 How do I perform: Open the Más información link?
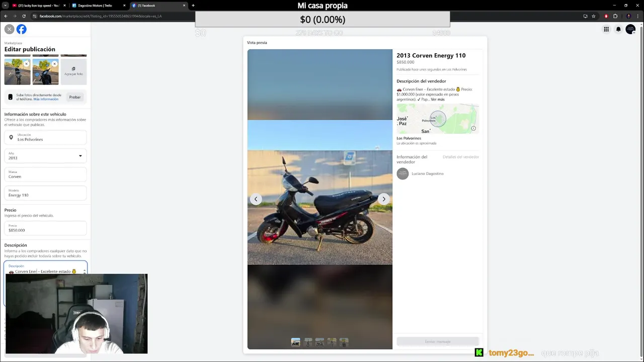[x=46, y=99]
